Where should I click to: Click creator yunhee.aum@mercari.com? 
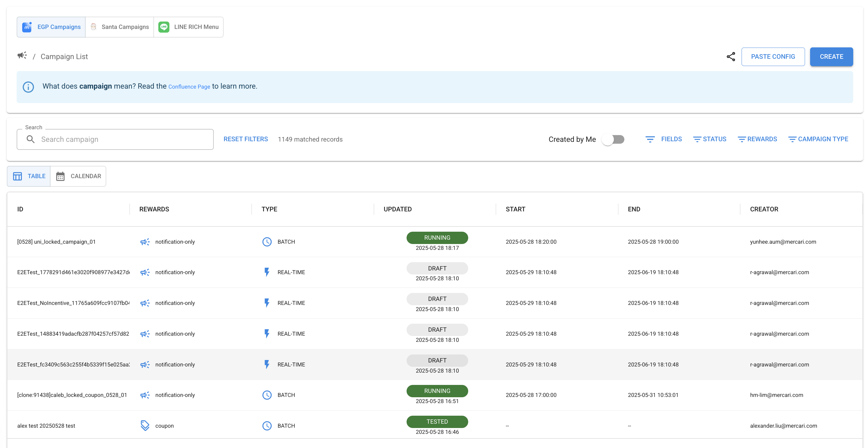pyautogui.click(x=783, y=242)
